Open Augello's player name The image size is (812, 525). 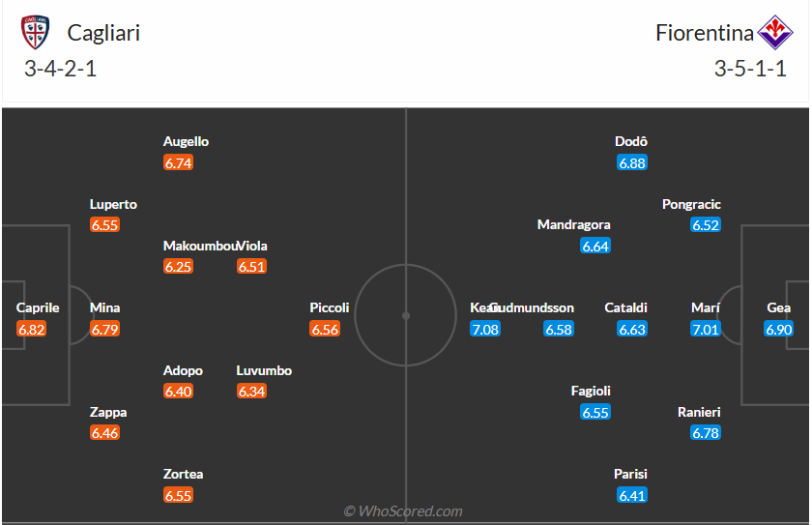coord(186,141)
